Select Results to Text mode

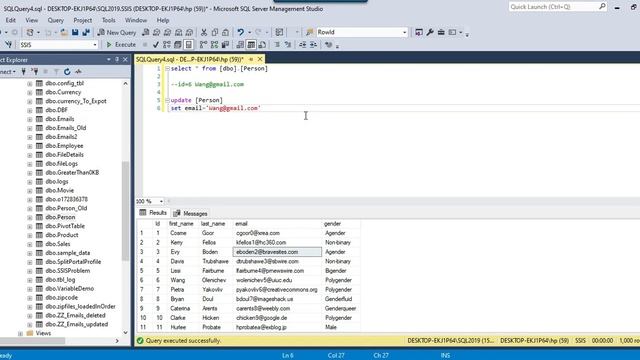coord(240,44)
